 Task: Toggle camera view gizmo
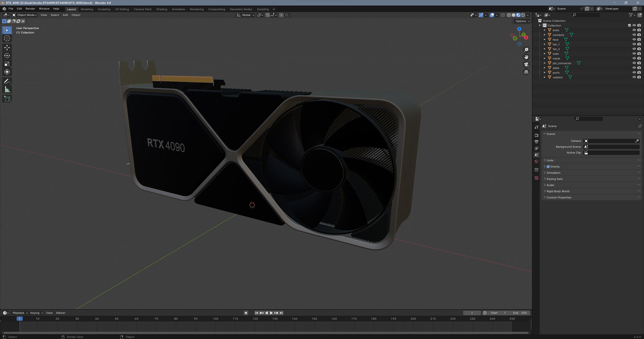(526, 64)
